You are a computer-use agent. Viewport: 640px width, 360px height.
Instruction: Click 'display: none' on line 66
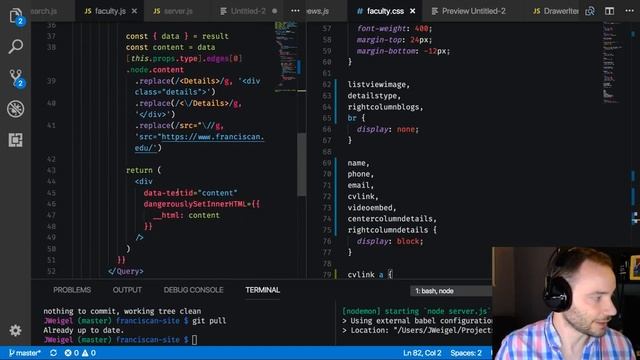pos(388,129)
